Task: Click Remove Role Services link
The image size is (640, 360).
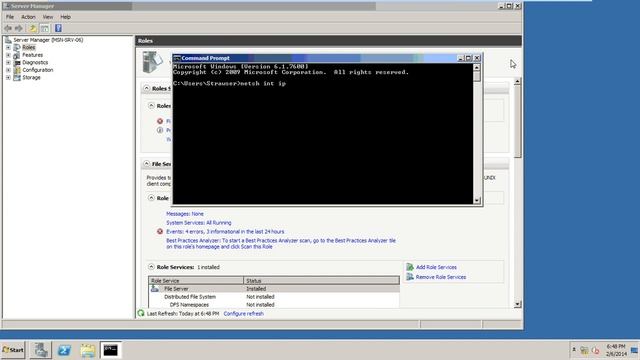Action: 441,277
